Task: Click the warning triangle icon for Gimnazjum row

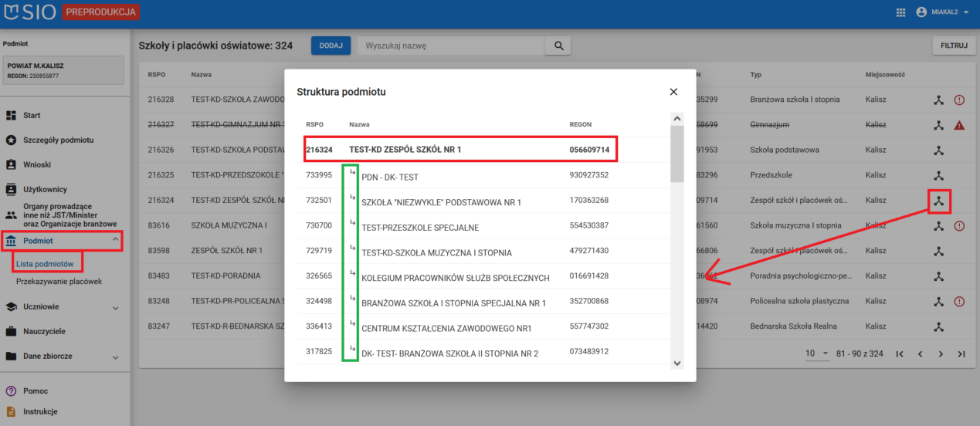Action: (x=959, y=125)
